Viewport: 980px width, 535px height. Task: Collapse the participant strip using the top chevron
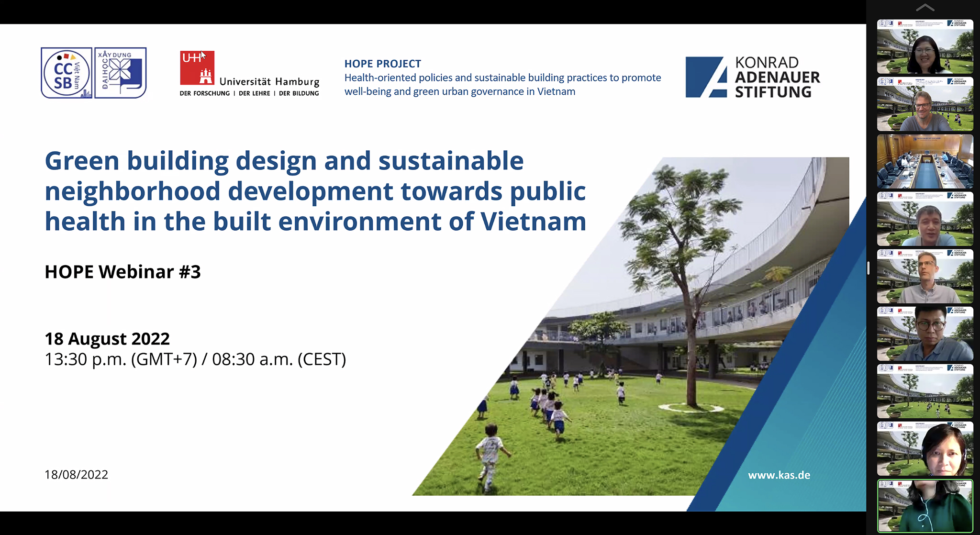click(925, 8)
